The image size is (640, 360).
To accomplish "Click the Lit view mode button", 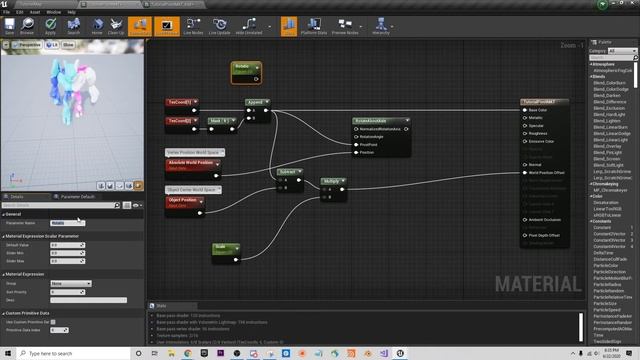I will click(x=52, y=45).
